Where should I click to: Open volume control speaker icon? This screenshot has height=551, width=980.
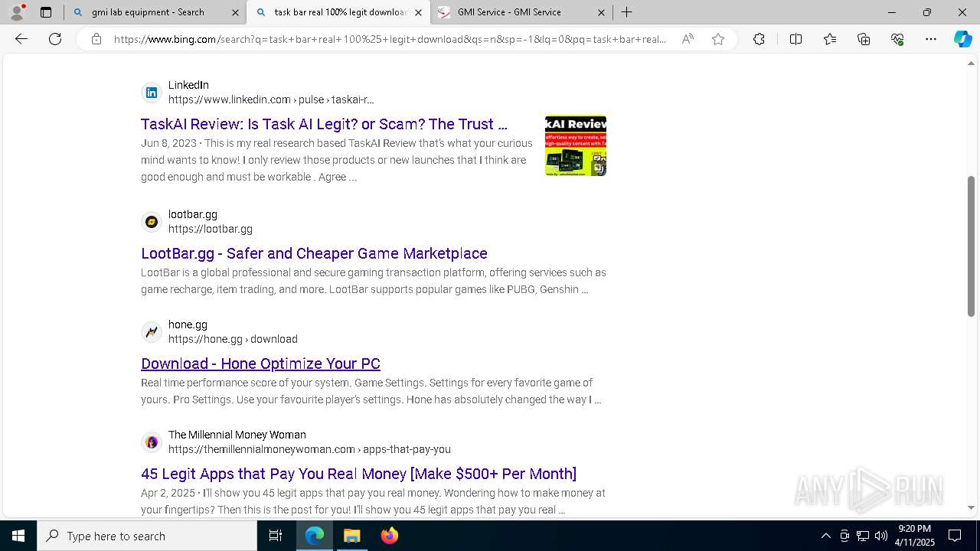tap(881, 536)
